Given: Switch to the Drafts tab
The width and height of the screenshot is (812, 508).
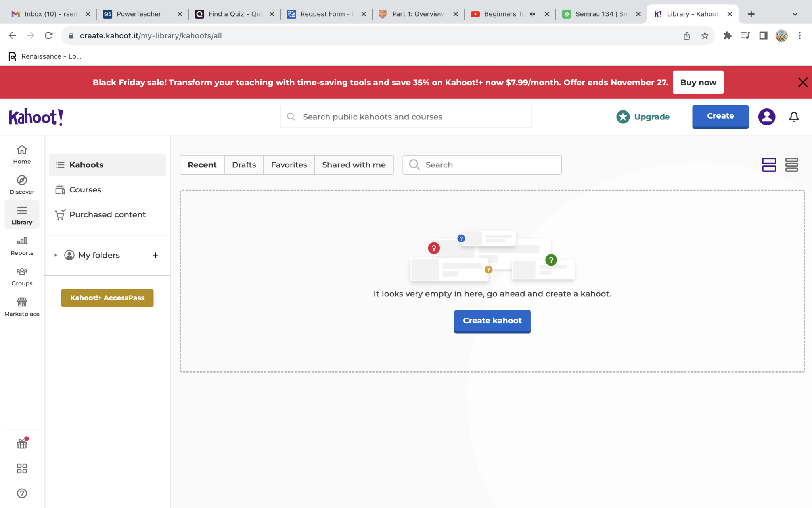Looking at the screenshot, I should click(x=244, y=165).
